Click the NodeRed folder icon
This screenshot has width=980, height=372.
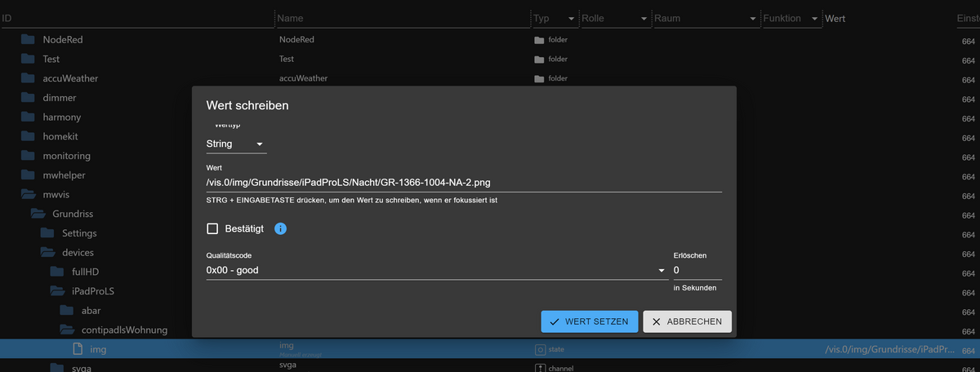(29, 39)
